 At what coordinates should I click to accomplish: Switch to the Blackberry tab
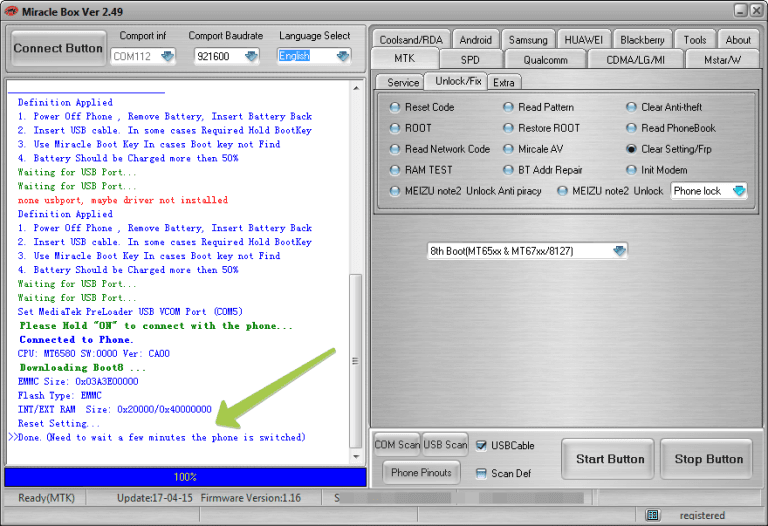642,40
